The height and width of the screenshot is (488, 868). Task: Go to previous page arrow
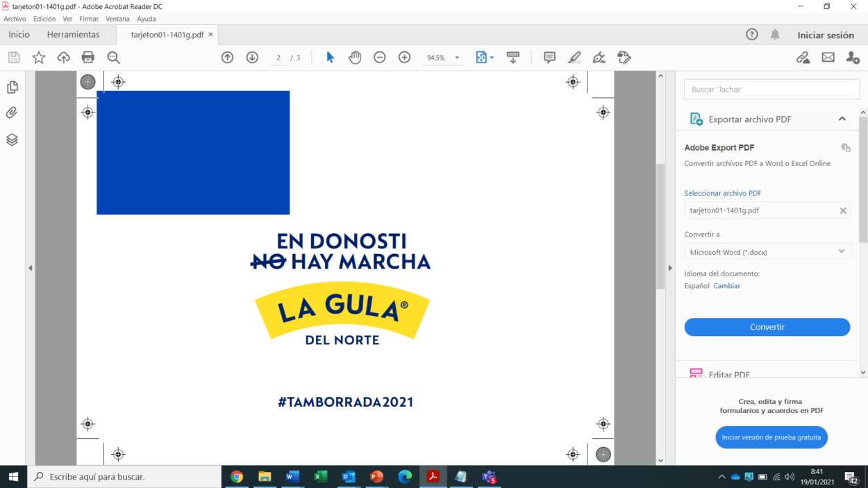pos(227,58)
